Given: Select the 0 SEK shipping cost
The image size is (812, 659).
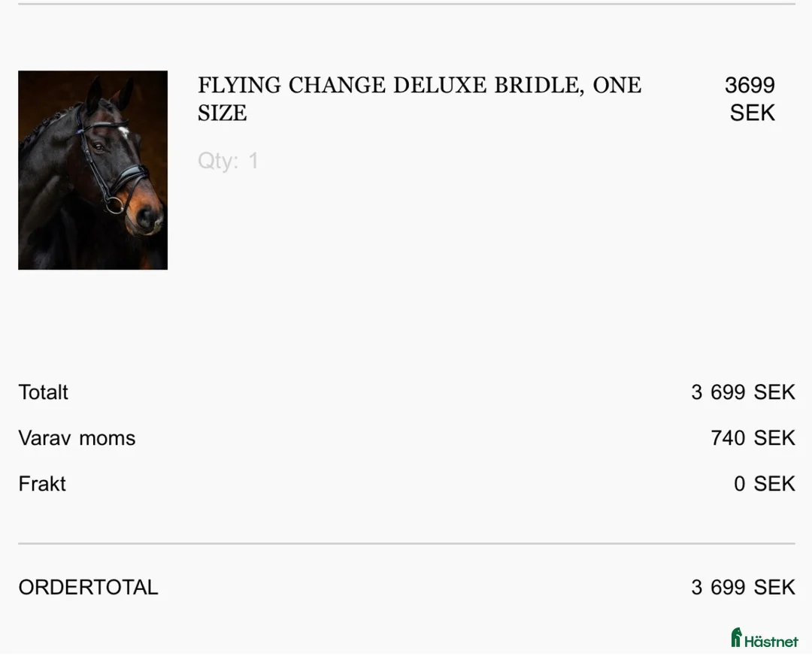Looking at the screenshot, I should (764, 484).
